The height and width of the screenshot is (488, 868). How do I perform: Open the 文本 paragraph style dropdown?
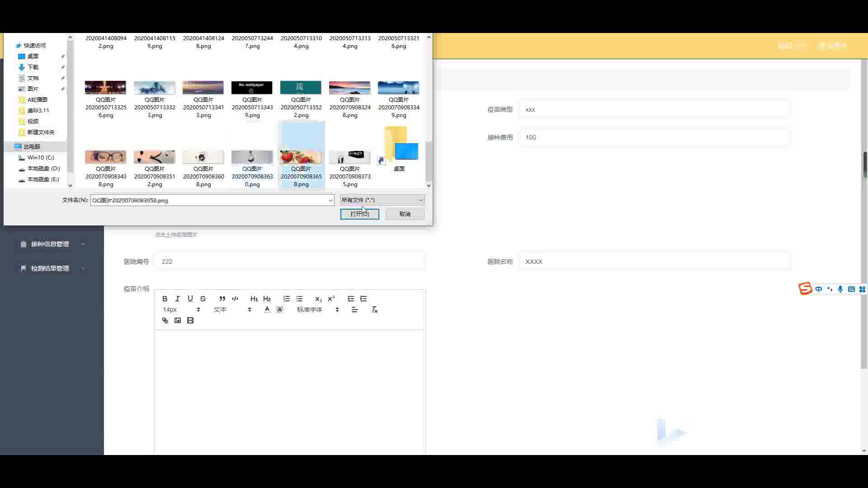[x=232, y=310]
